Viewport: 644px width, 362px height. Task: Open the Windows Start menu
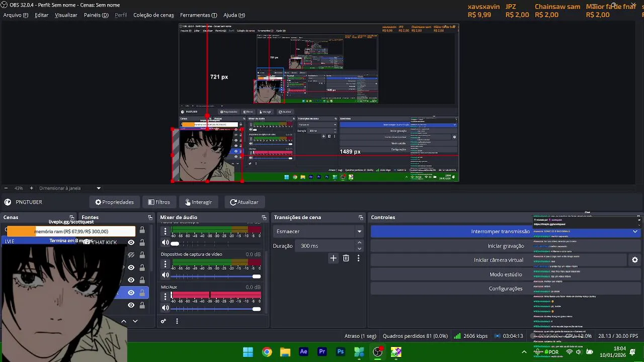[248, 352]
